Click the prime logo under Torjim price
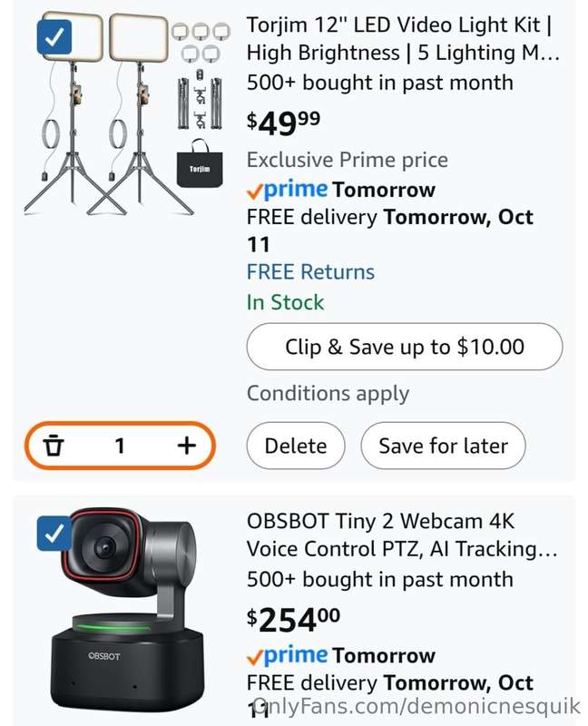 [x=288, y=189]
